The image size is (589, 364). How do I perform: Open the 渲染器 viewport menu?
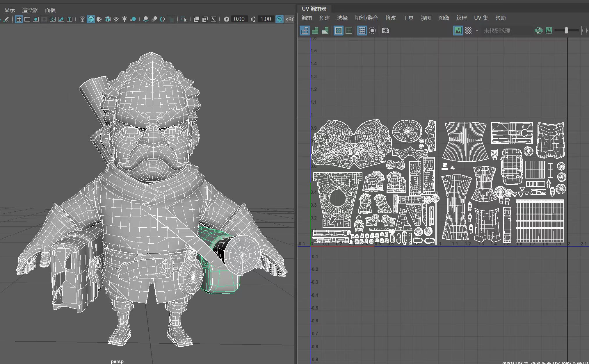(30, 10)
